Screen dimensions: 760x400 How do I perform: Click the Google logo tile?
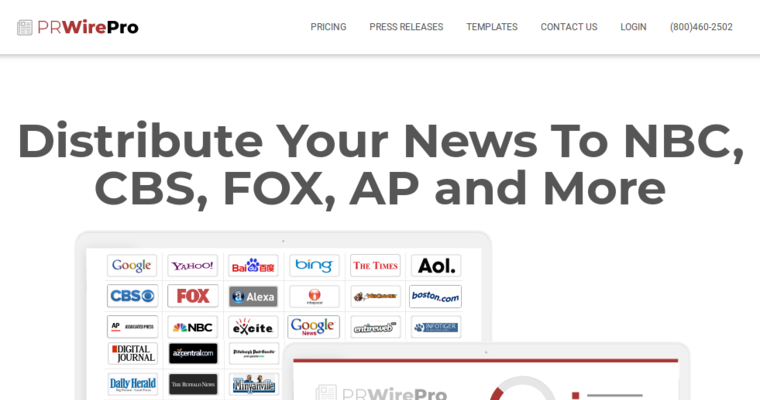[x=132, y=266]
